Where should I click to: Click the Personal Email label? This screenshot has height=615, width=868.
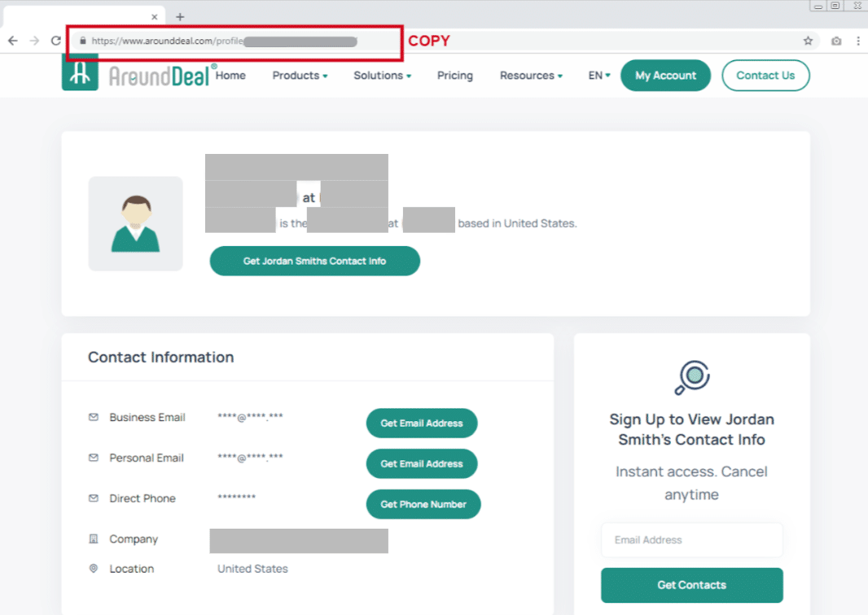click(147, 458)
